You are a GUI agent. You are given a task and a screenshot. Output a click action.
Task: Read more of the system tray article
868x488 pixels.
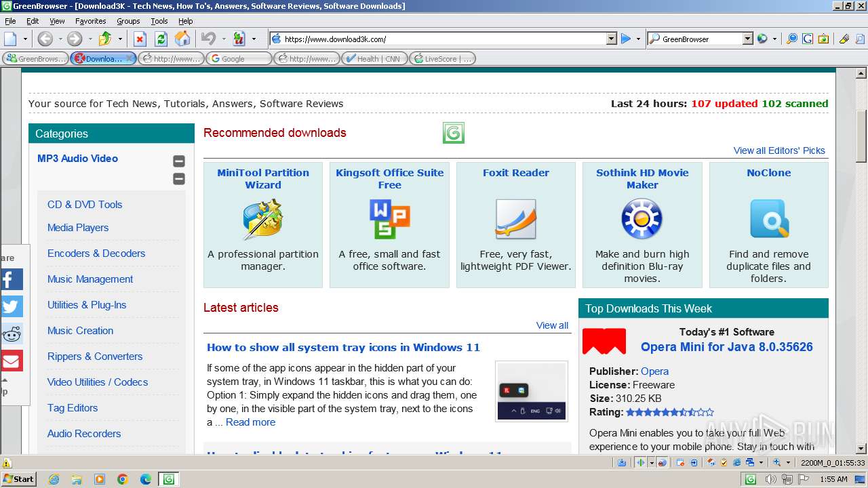coord(250,422)
